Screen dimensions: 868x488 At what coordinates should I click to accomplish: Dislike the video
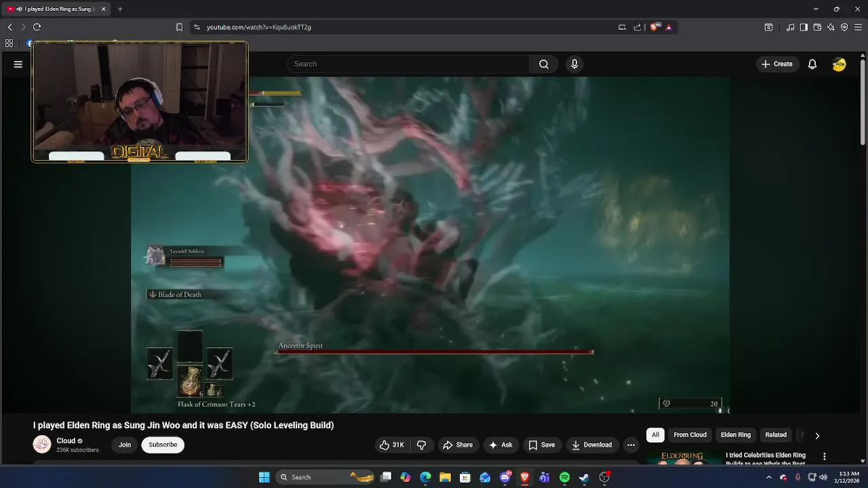(x=421, y=445)
